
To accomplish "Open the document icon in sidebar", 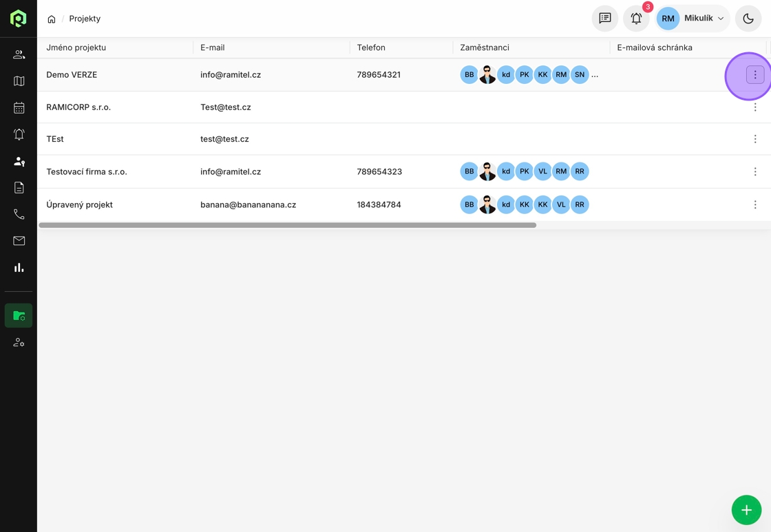I will coord(19,187).
